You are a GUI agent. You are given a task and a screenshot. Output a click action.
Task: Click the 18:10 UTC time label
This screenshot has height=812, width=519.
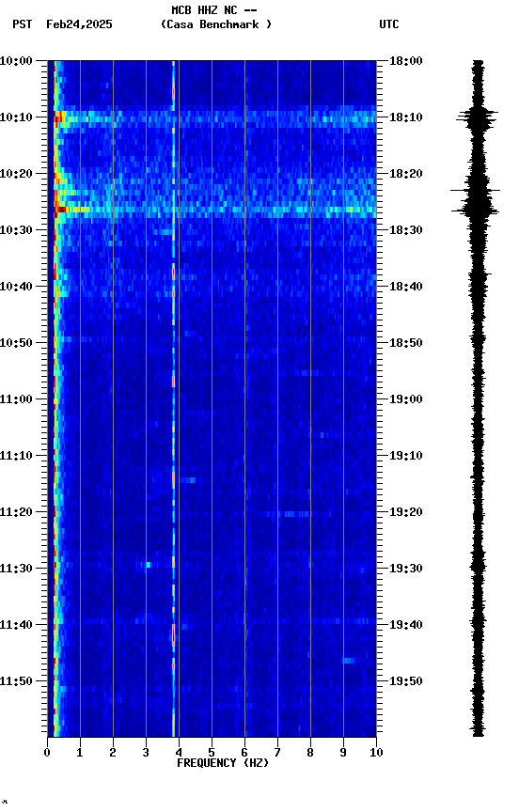pyautogui.click(x=406, y=117)
